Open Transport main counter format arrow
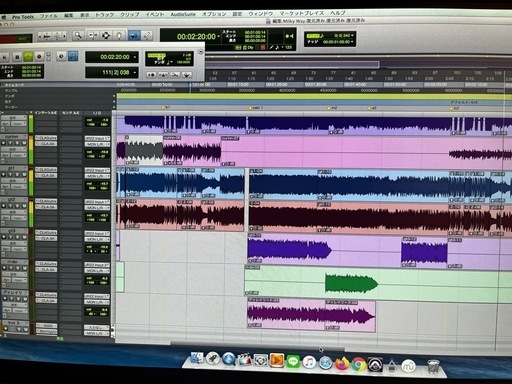512x384 pixels. pyautogui.click(x=135, y=57)
